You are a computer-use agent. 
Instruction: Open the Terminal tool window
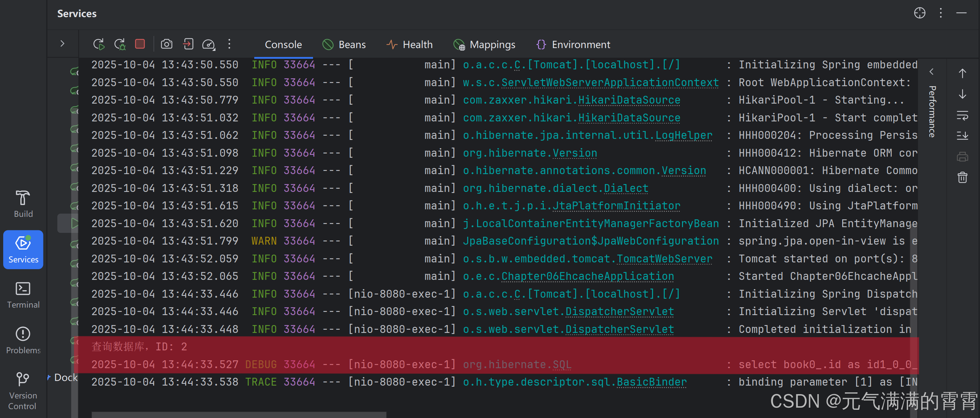[x=23, y=295]
